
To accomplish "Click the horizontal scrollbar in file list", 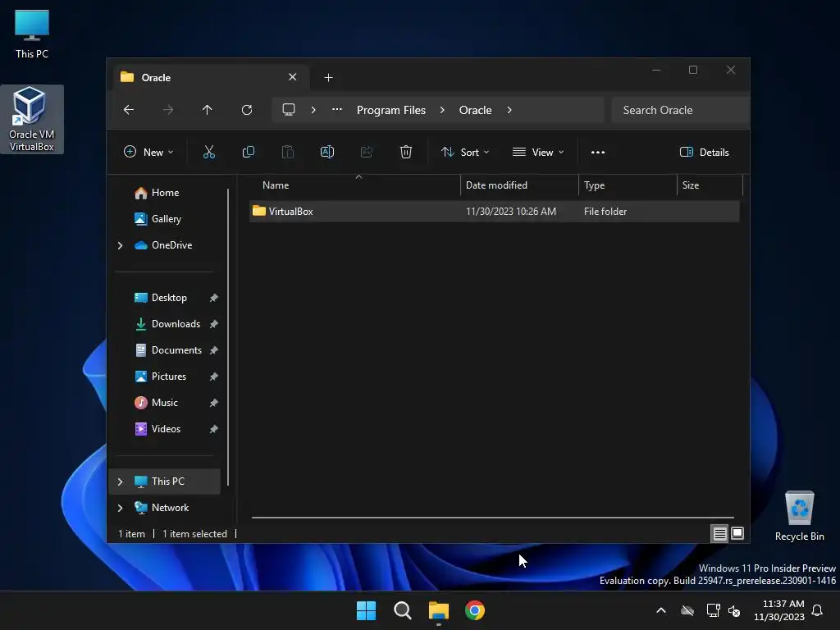I will point(493,518).
